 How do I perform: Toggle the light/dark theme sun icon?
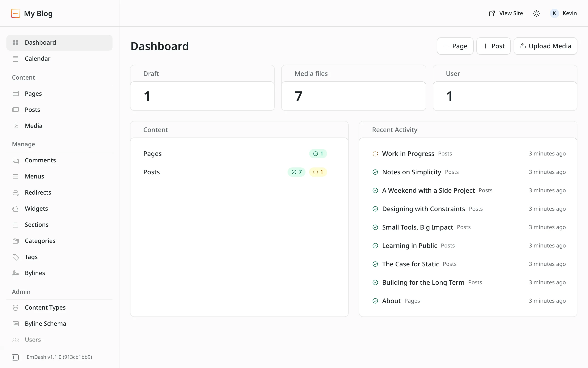(537, 13)
